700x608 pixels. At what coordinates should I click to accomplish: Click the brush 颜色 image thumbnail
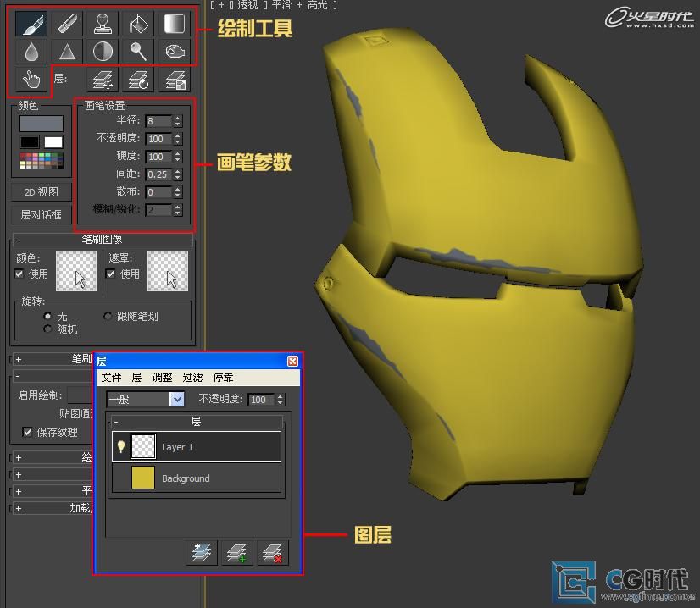(x=76, y=271)
